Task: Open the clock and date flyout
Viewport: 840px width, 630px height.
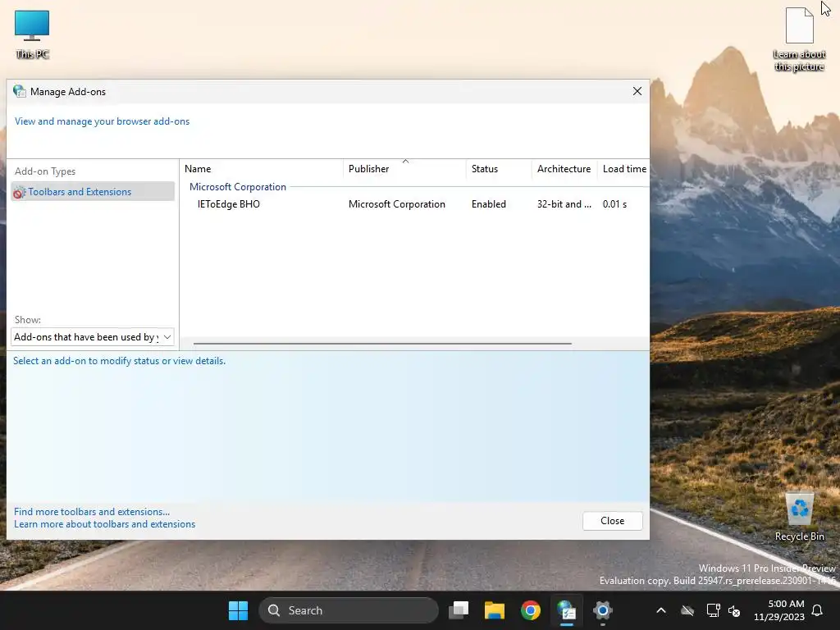Action: click(779, 610)
